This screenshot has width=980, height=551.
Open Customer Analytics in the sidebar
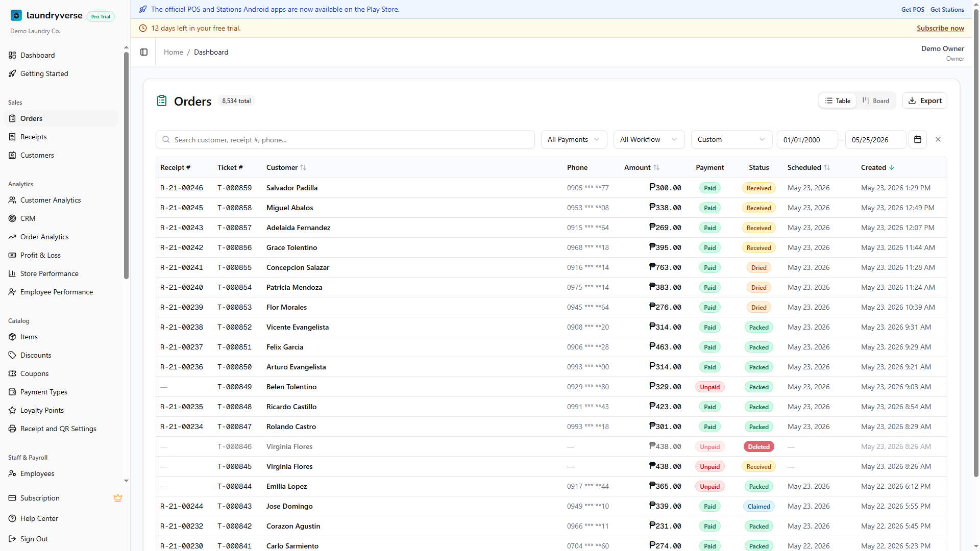click(61, 200)
